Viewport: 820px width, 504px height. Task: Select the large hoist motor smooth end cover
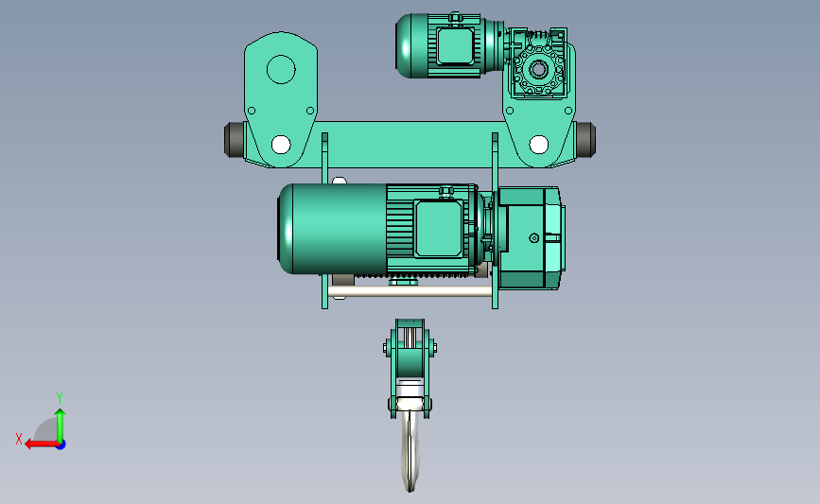point(332,229)
